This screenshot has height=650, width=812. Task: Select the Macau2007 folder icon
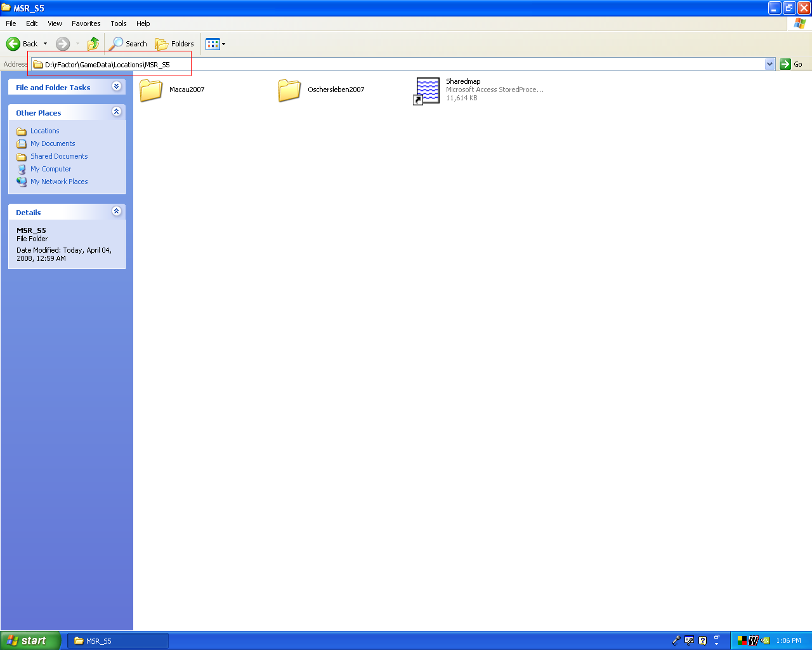(151, 90)
